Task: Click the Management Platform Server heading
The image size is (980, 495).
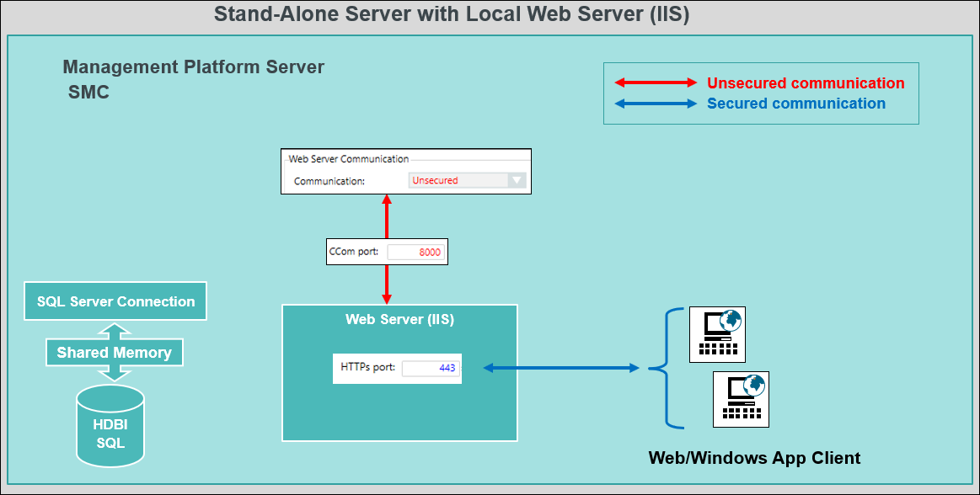Action: coord(193,67)
